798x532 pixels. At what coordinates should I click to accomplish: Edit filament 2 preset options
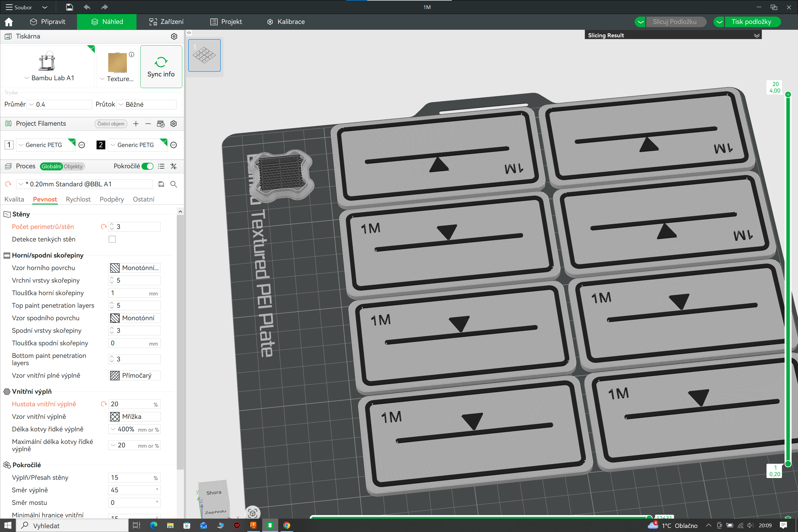pyautogui.click(x=174, y=145)
